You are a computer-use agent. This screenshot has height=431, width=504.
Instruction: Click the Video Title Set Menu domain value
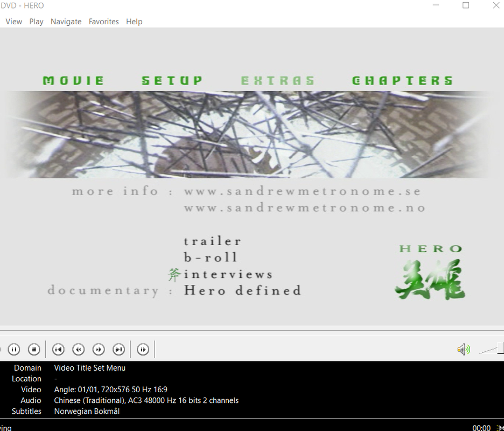tap(90, 367)
